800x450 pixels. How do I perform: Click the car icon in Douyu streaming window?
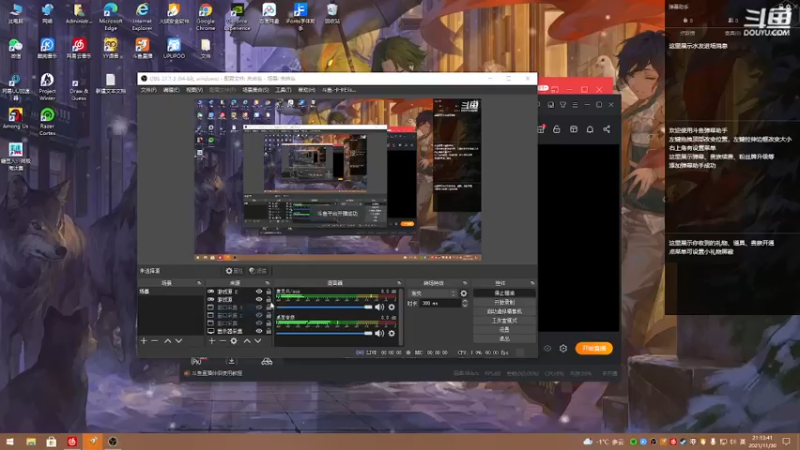click(266, 362)
